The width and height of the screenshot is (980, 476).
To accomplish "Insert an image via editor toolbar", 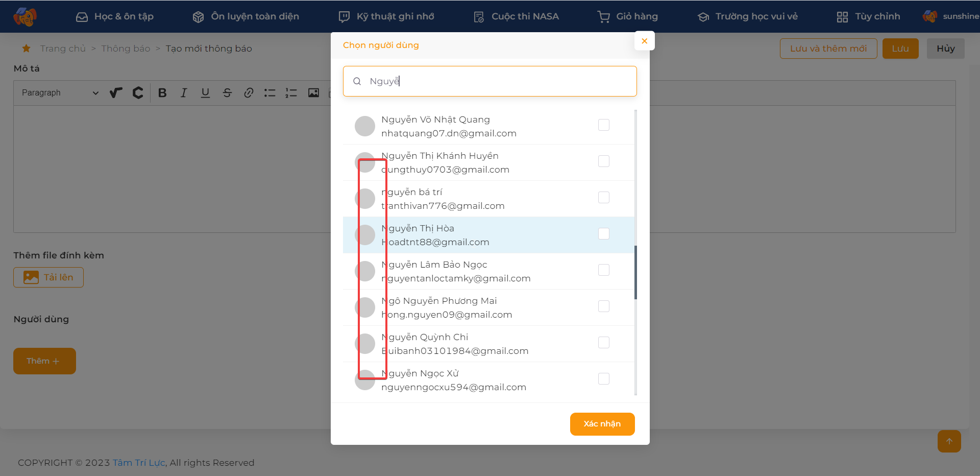I will (313, 93).
